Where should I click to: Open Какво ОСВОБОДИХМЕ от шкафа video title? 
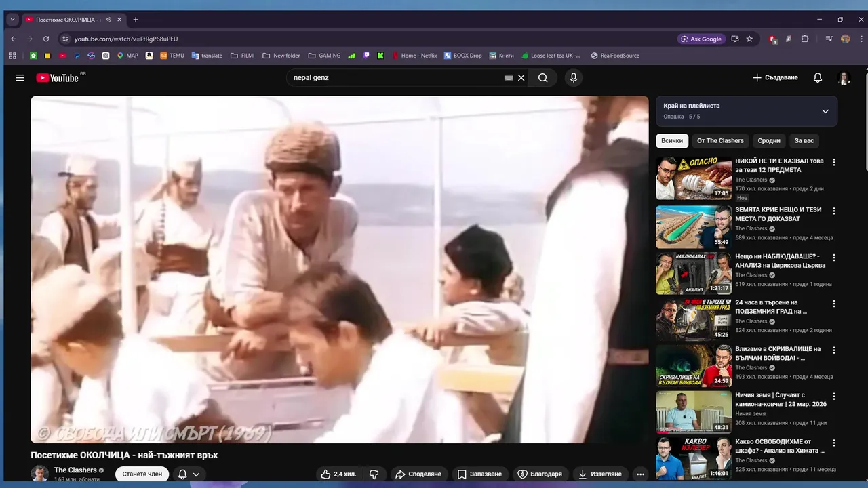(780, 446)
